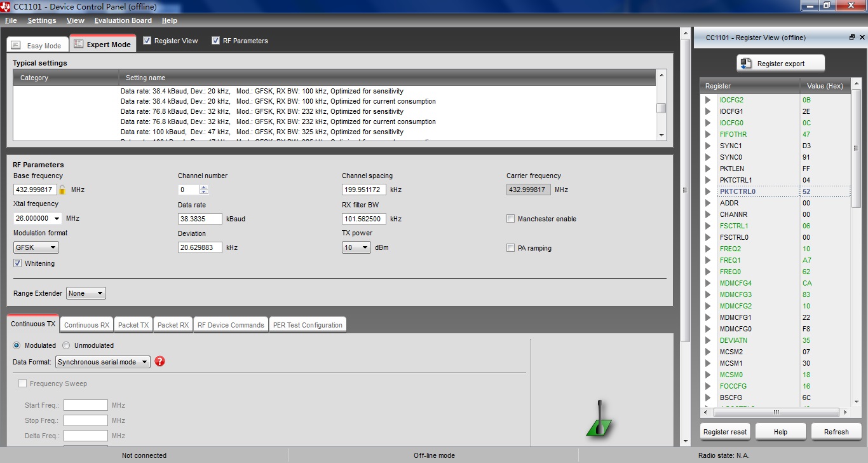Expand the FIFOTHR register row arrow
The height and width of the screenshot is (463, 868).
tap(708, 134)
